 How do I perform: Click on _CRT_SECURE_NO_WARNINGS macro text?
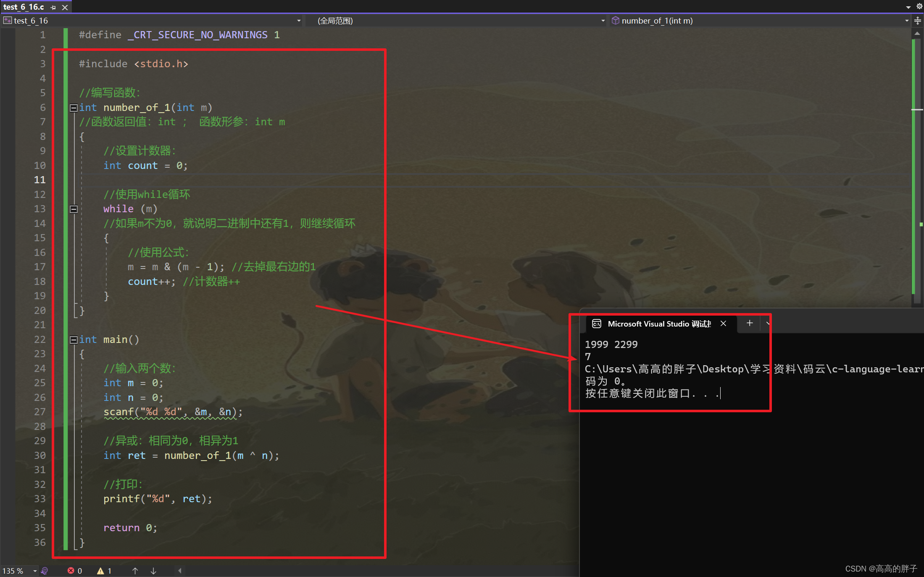point(197,35)
